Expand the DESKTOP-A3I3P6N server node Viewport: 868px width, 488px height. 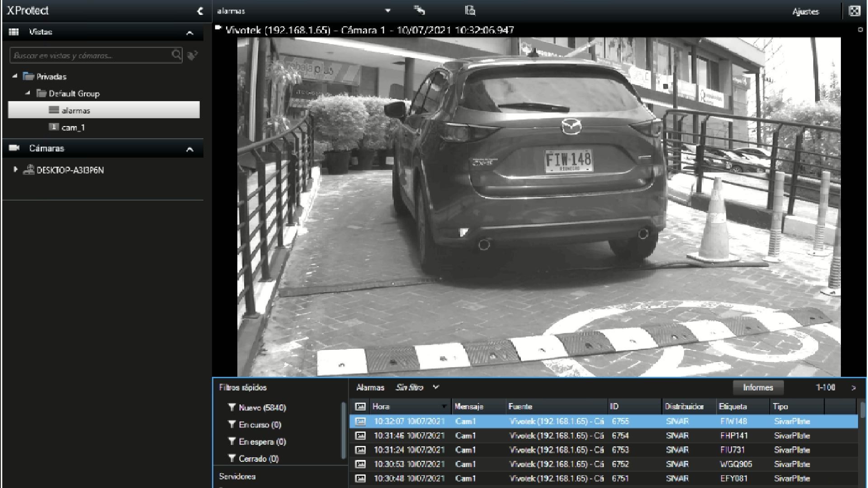click(x=15, y=169)
